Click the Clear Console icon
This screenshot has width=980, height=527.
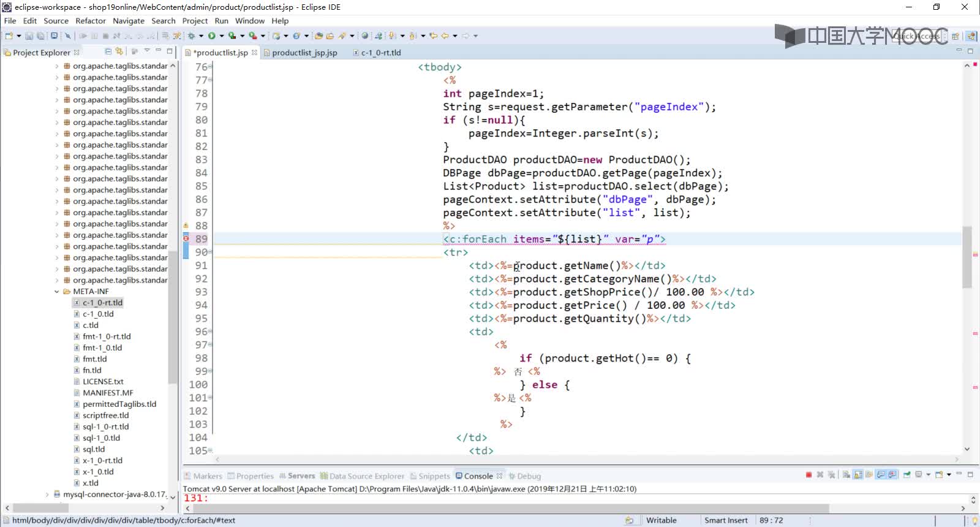846,475
